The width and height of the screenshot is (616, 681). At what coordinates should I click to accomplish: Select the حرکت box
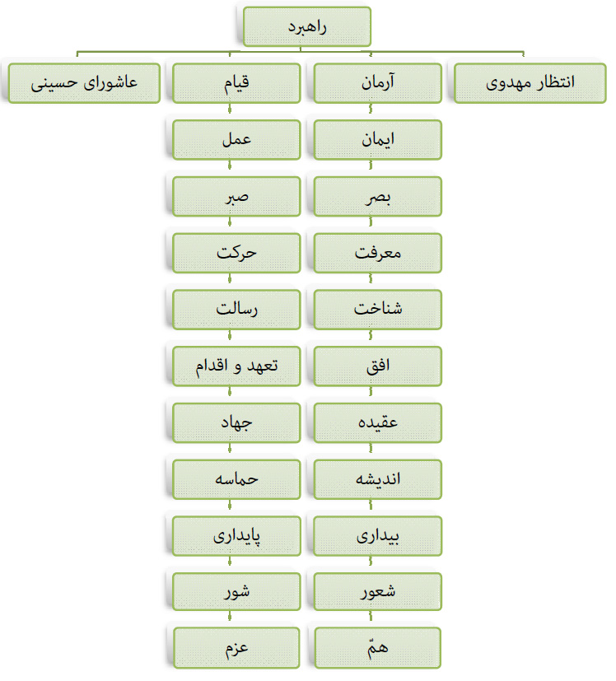[237, 253]
